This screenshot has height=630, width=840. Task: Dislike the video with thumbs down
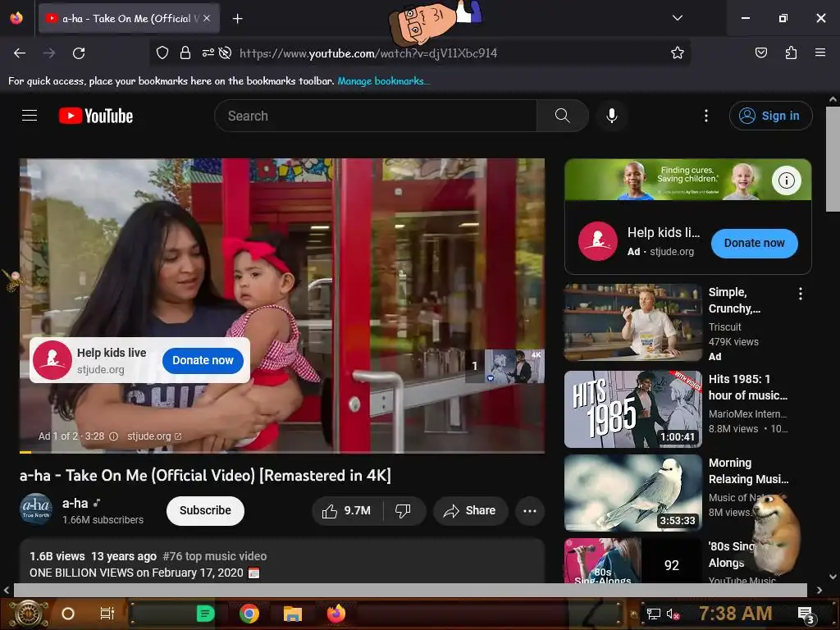[404, 510]
